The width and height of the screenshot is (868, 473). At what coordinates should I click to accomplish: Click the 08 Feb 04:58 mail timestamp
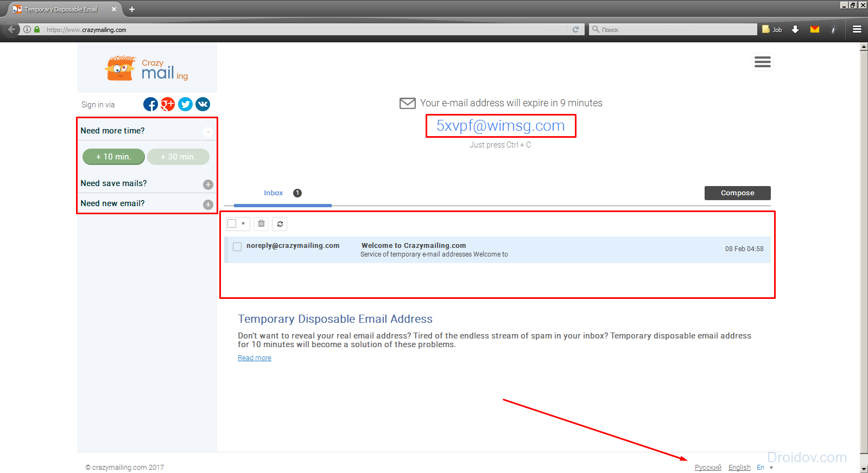(744, 249)
